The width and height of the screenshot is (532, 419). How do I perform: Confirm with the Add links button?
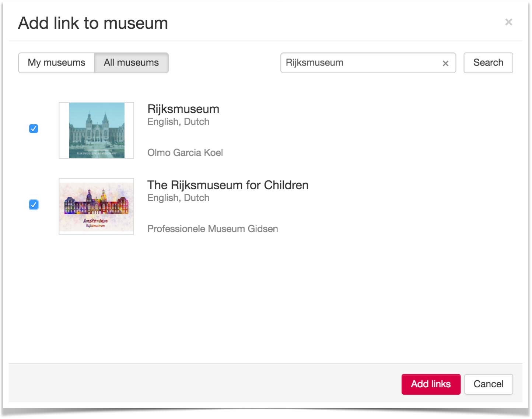click(x=431, y=384)
